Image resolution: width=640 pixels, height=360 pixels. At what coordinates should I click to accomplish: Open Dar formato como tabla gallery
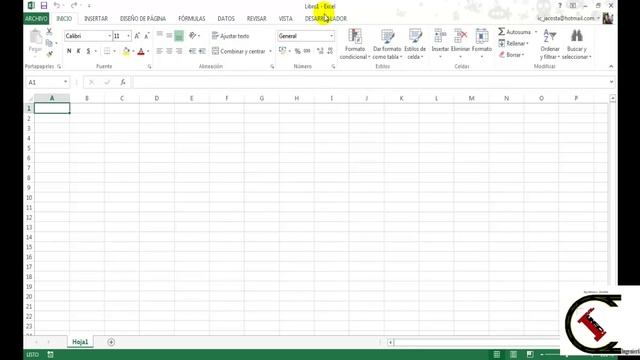pyautogui.click(x=387, y=44)
